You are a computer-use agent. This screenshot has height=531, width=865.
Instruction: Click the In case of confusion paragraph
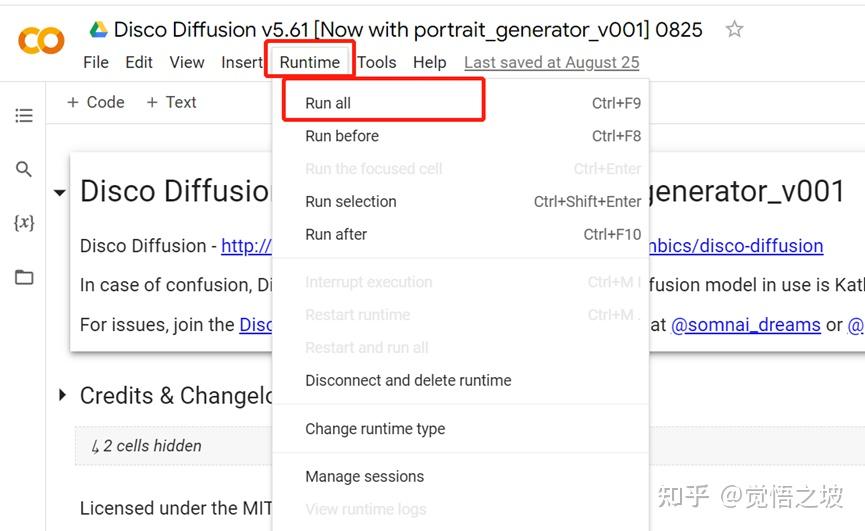(x=175, y=285)
